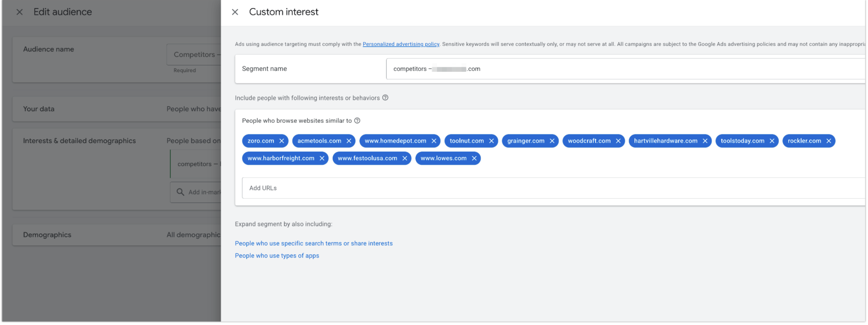
Task: Click the toolstoday.com chip text
Action: (743, 141)
